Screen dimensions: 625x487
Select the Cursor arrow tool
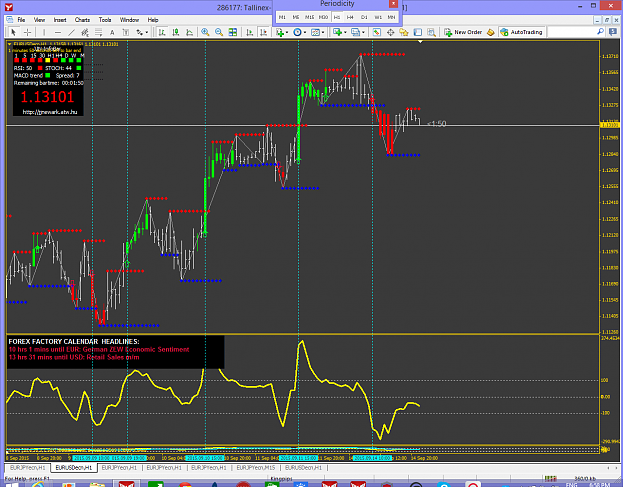pyautogui.click(x=13, y=32)
